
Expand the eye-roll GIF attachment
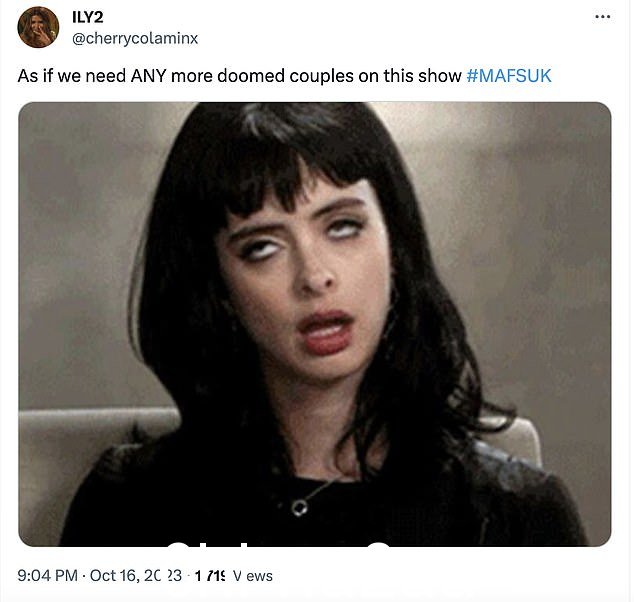[x=315, y=324]
